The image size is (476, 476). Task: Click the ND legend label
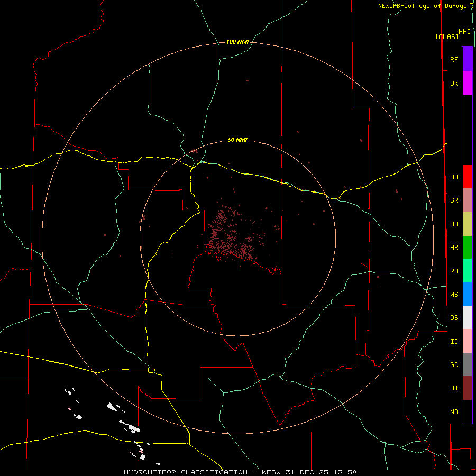[454, 412]
